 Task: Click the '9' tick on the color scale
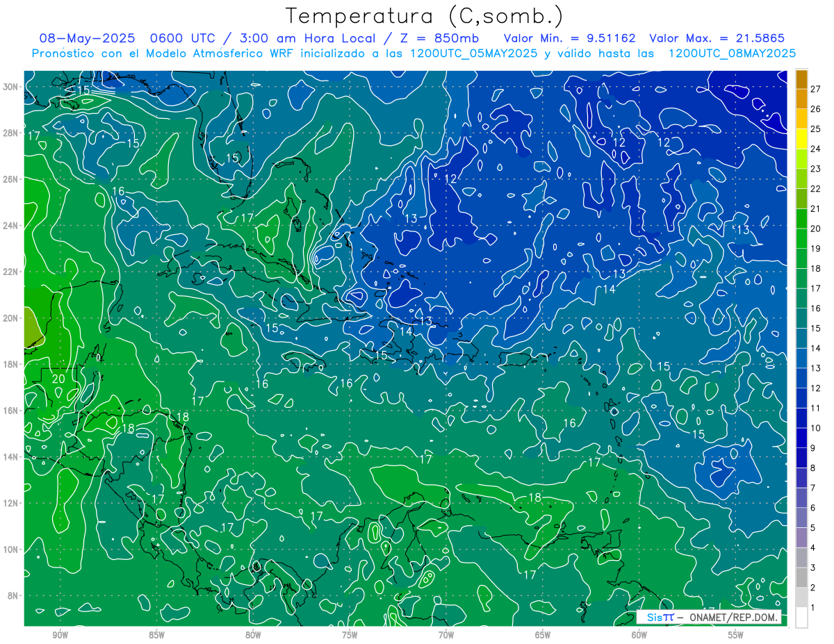[x=813, y=449]
